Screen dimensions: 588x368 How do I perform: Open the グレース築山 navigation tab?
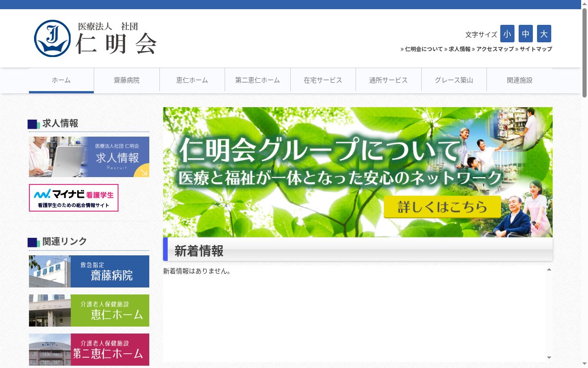point(454,80)
